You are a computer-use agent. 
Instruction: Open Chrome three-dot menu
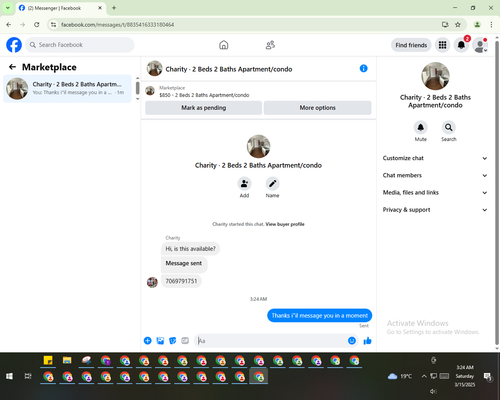pos(491,25)
